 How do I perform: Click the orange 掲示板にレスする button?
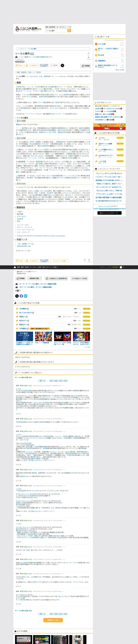click(x=53, y=620)
